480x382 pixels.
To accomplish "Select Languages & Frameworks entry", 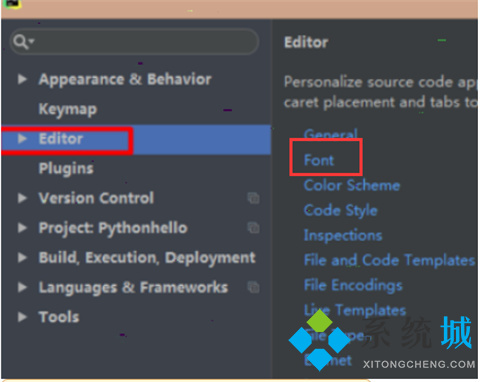I will click(x=133, y=287).
